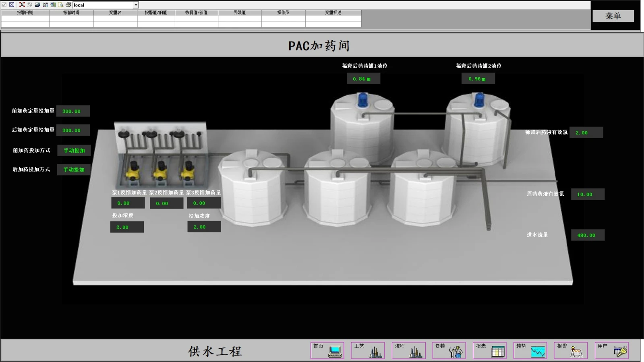Open the 报警 alarm screen
644x362 pixels.
(571, 350)
